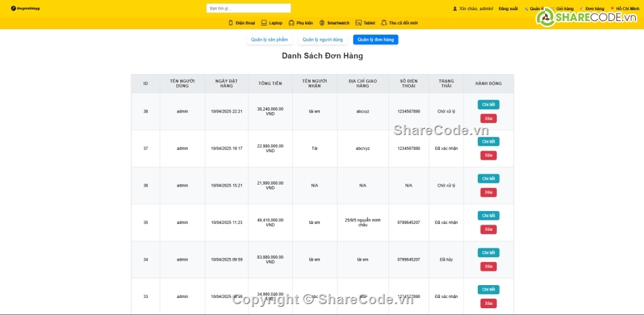Click the Tổng tiền column header
644x315 pixels.
point(270,84)
